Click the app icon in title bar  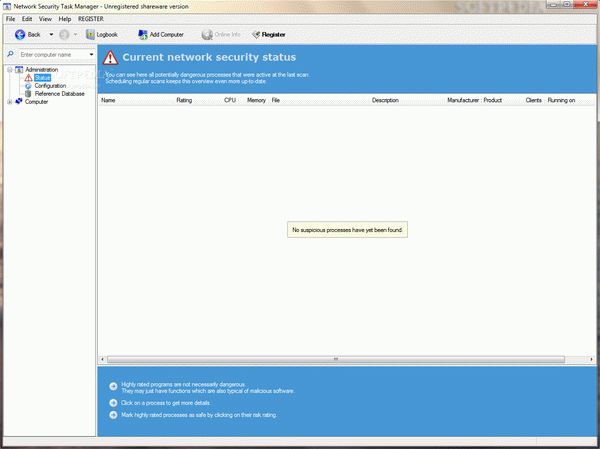(x=7, y=7)
